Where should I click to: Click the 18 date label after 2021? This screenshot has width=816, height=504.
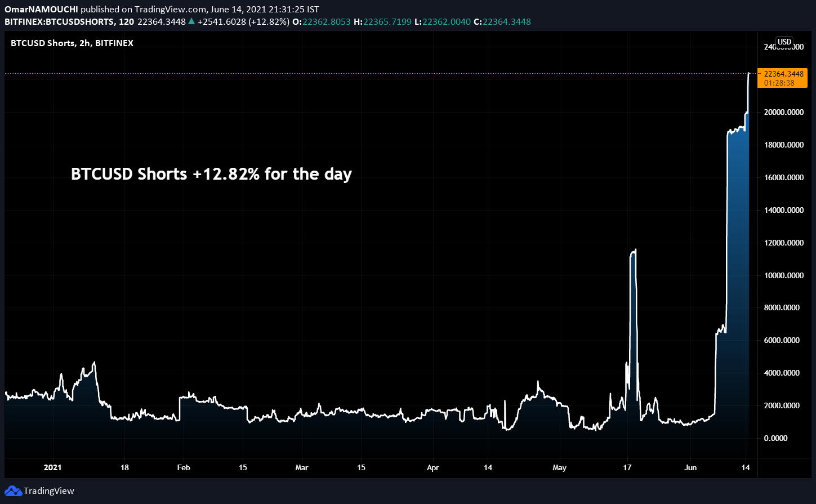(x=124, y=468)
